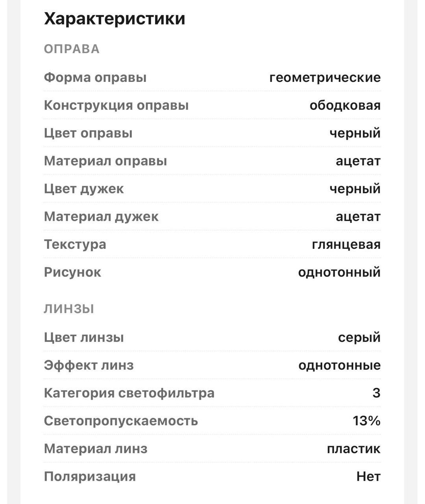Click the ободковая construction value

point(345,106)
